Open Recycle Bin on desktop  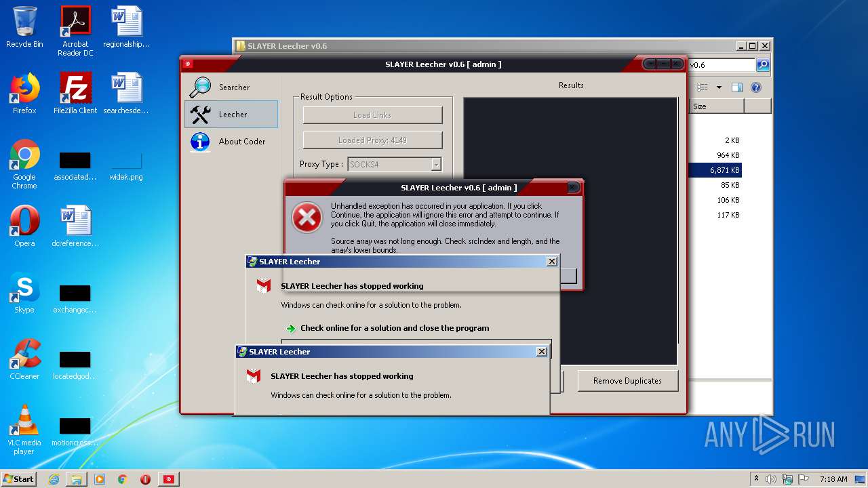point(24,27)
